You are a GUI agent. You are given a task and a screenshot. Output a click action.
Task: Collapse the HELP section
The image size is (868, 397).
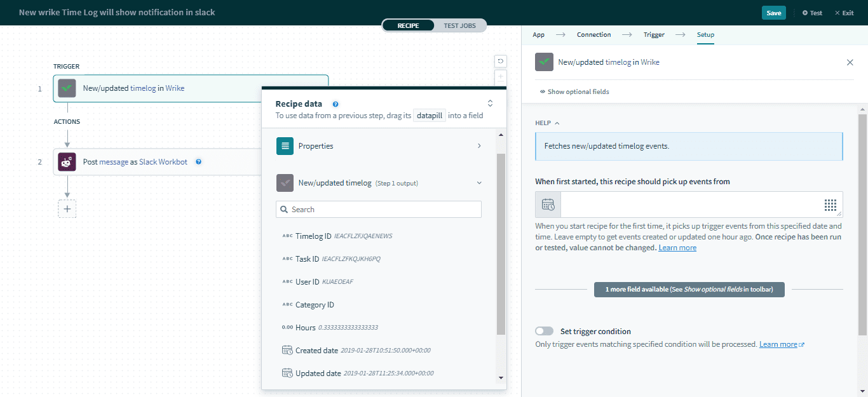pyautogui.click(x=547, y=123)
